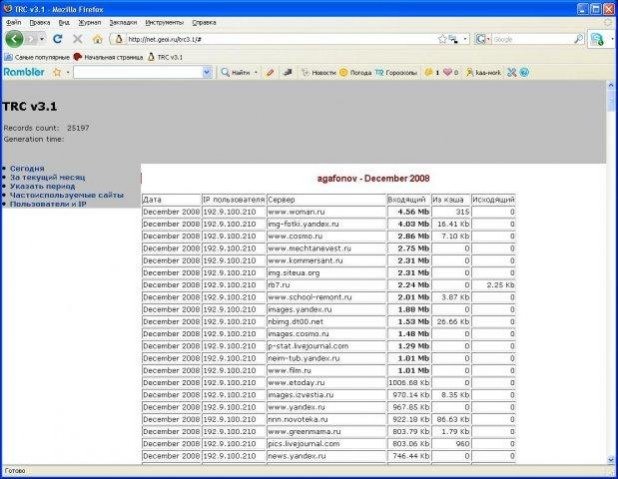This screenshot has width=618, height=479.
Task: Click the vertical scrollbar down arrow
Action: click(611, 459)
